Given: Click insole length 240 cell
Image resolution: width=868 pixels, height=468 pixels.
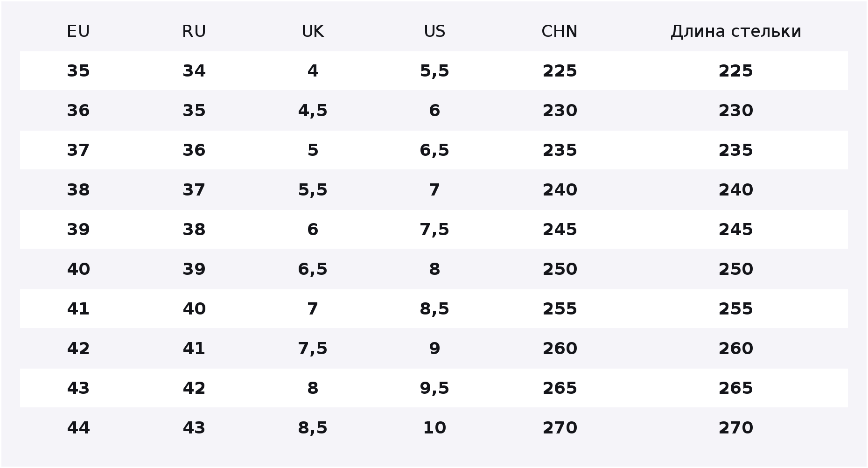Looking at the screenshot, I should tap(736, 190).
